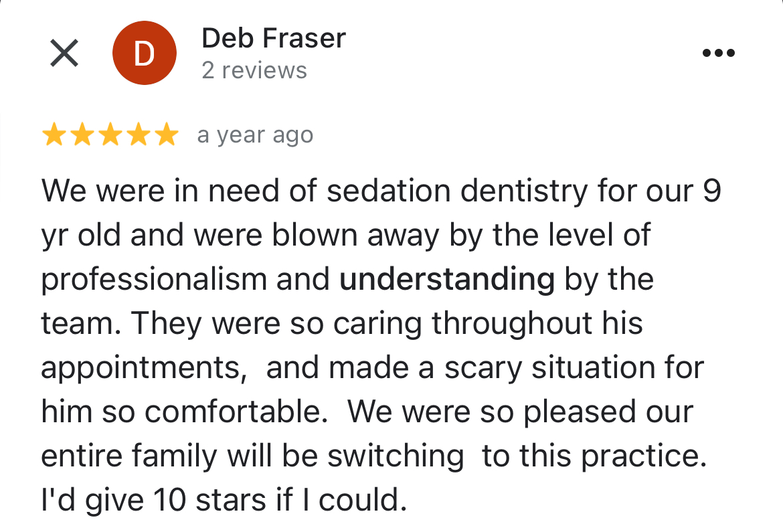This screenshot has height=532, width=783.
Task: Click the bold word 'understanding'
Action: [447, 279]
